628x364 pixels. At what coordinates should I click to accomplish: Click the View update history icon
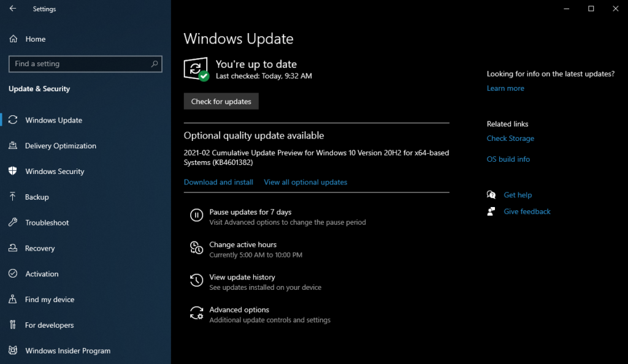[x=196, y=280]
